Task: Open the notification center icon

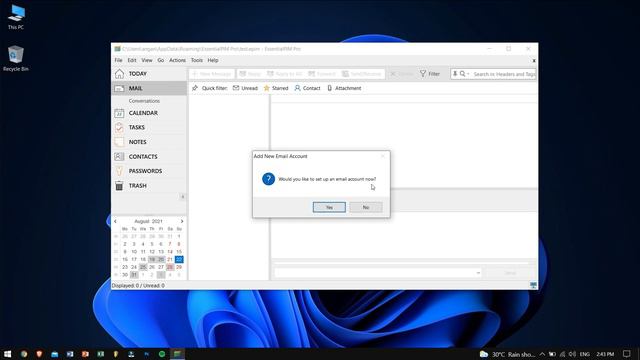Action: (627, 354)
